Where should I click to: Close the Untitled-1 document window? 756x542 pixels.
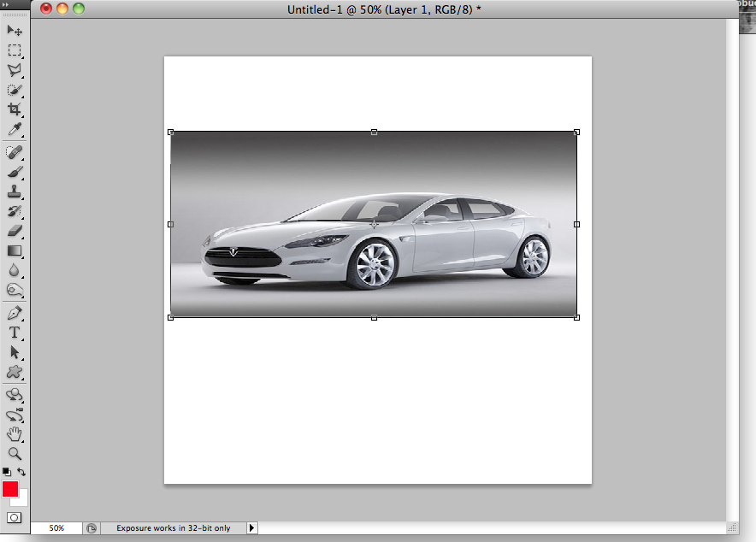46,9
